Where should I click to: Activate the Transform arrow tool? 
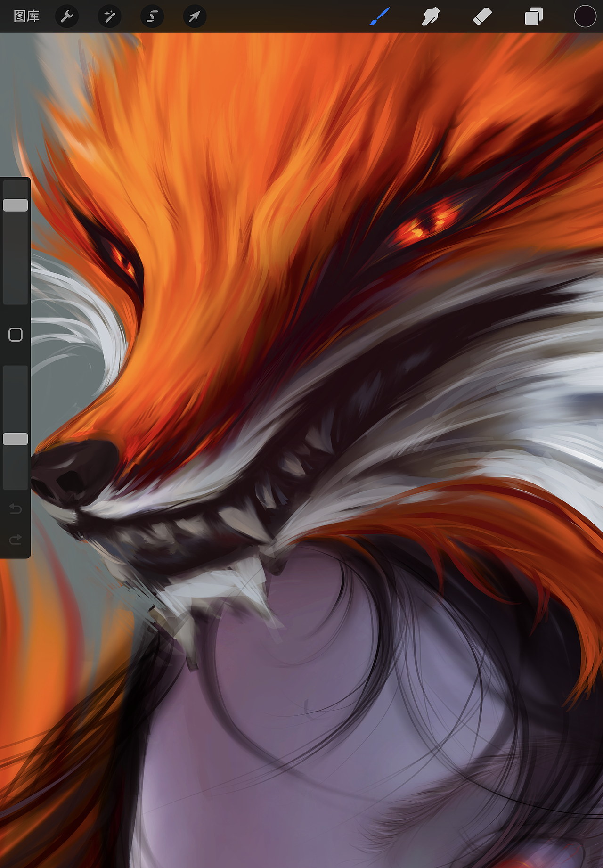pyautogui.click(x=194, y=16)
